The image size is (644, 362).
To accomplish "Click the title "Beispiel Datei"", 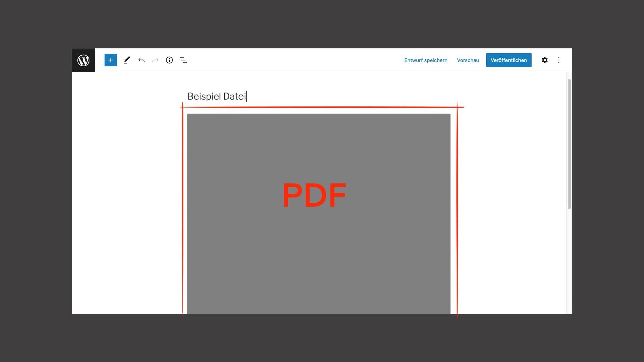I will (216, 96).
